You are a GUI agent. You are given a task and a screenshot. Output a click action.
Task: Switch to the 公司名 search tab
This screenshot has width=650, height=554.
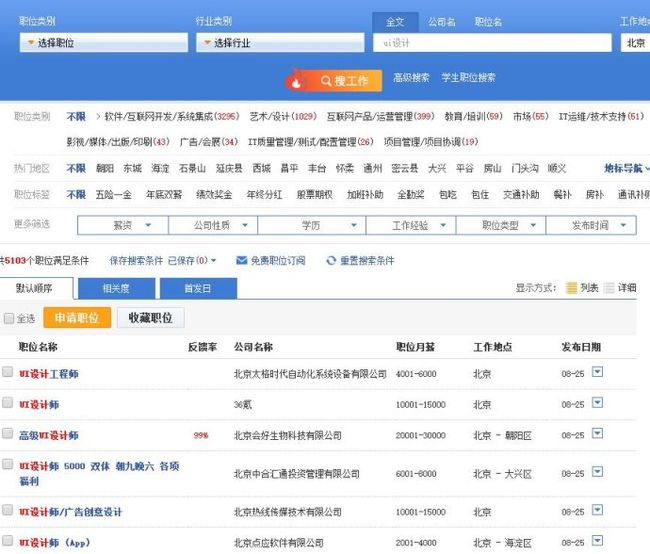(x=441, y=22)
